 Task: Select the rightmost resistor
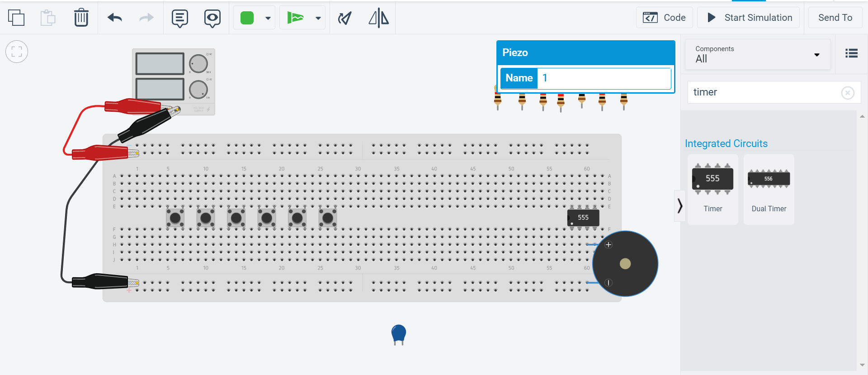(624, 101)
